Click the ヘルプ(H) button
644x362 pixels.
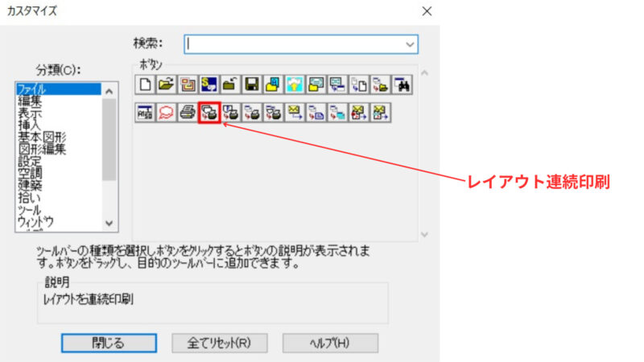point(330,343)
